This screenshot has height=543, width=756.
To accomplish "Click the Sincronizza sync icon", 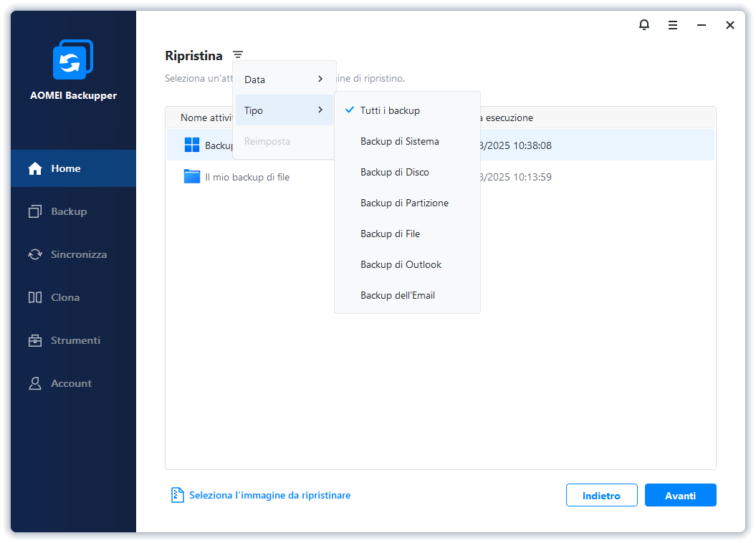I will (x=34, y=254).
